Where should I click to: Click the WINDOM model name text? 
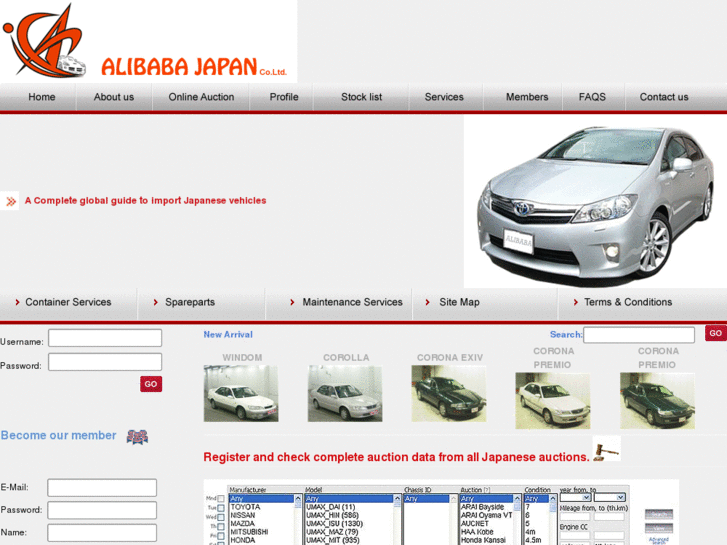point(242,358)
